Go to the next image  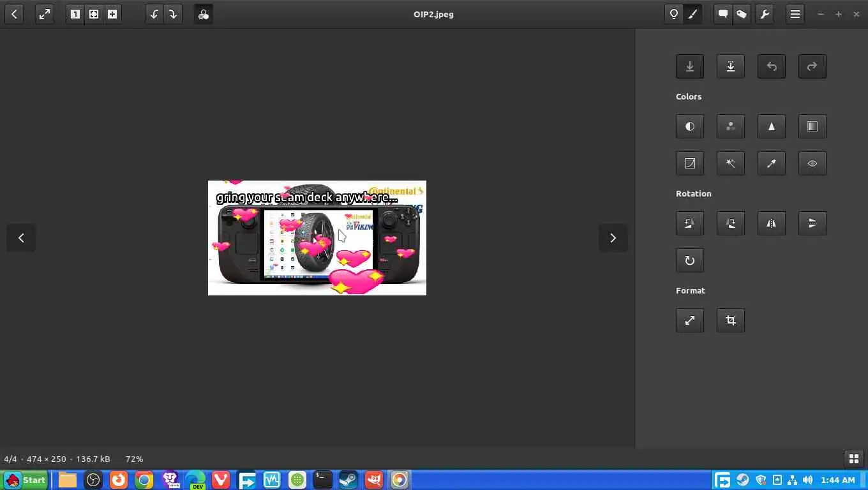pos(613,238)
